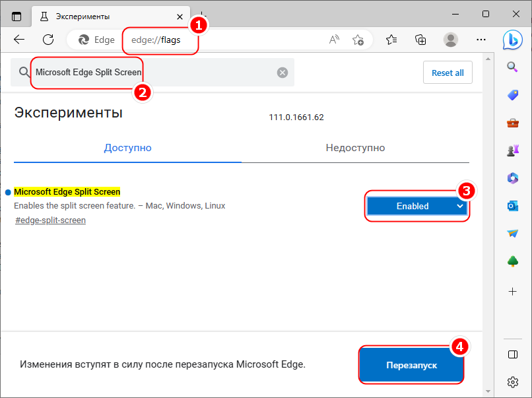Open the sidebar Outlook icon

(513, 206)
